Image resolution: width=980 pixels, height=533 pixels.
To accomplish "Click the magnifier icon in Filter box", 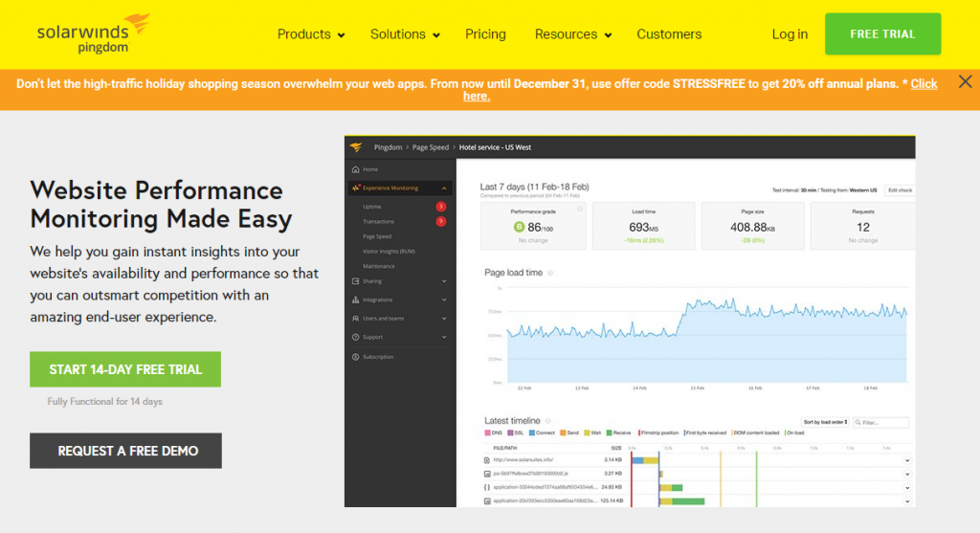I will pyautogui.click(x=858, y=422).
